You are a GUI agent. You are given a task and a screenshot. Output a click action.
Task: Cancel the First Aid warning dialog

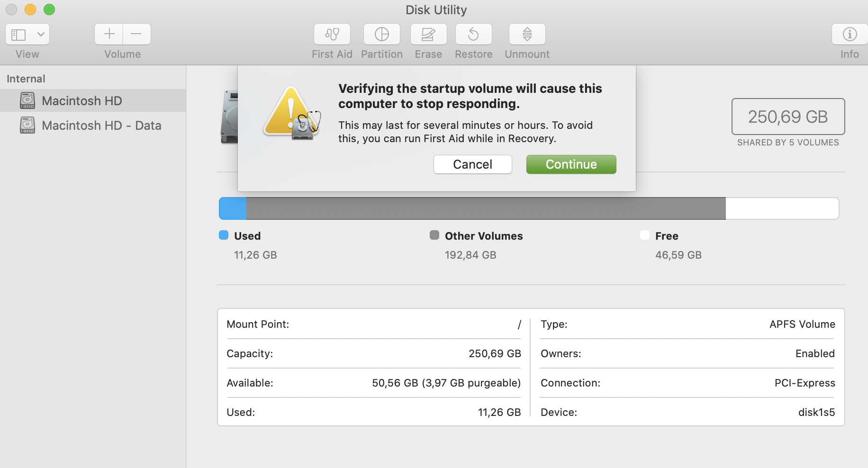[x=472, y=164]
